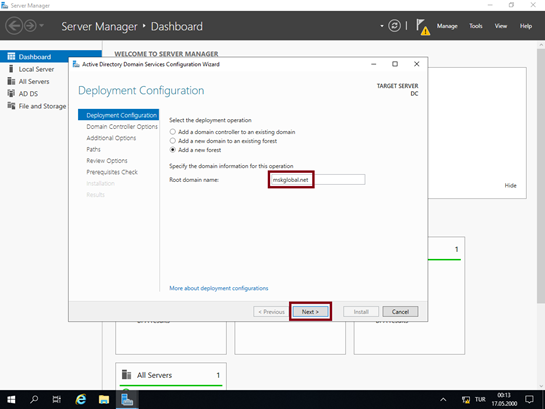Screen dimensions: 545x409
Task: Open the Action Center notification icon
Action: pyautogui.click(x=529, y=400)
